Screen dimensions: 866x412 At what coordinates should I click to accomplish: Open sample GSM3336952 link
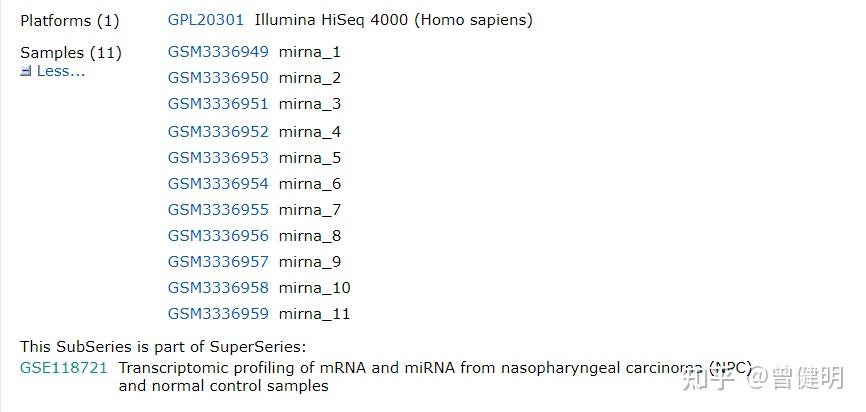(218, 131)
